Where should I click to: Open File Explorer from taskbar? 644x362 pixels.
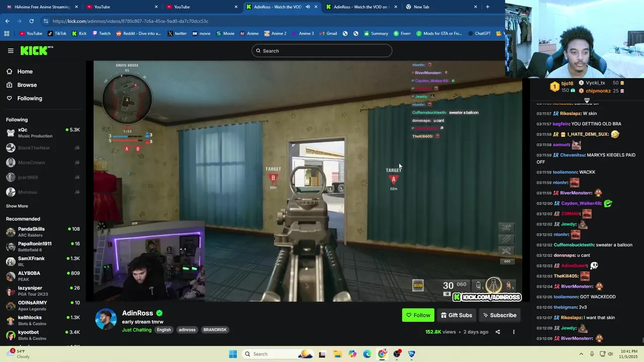(x=337, y=354)
